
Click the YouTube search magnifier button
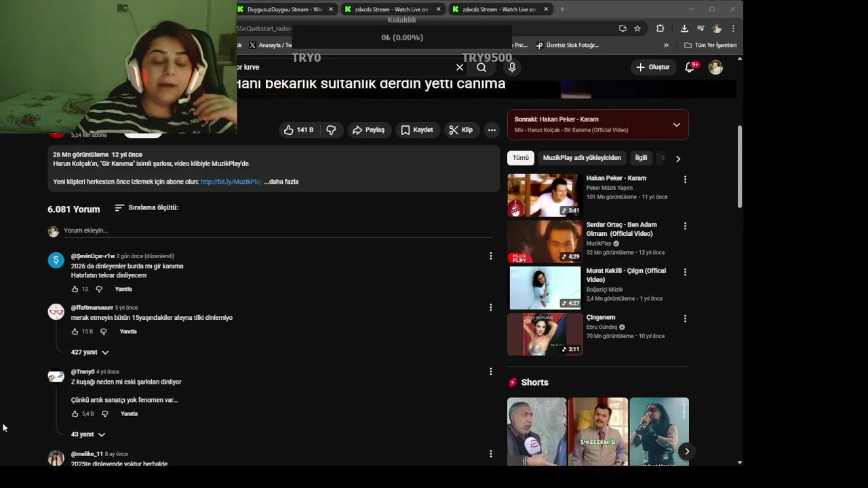[x=481, y=67]
